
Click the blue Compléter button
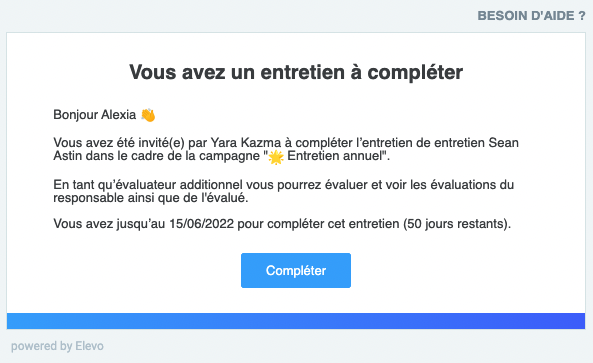296,270
